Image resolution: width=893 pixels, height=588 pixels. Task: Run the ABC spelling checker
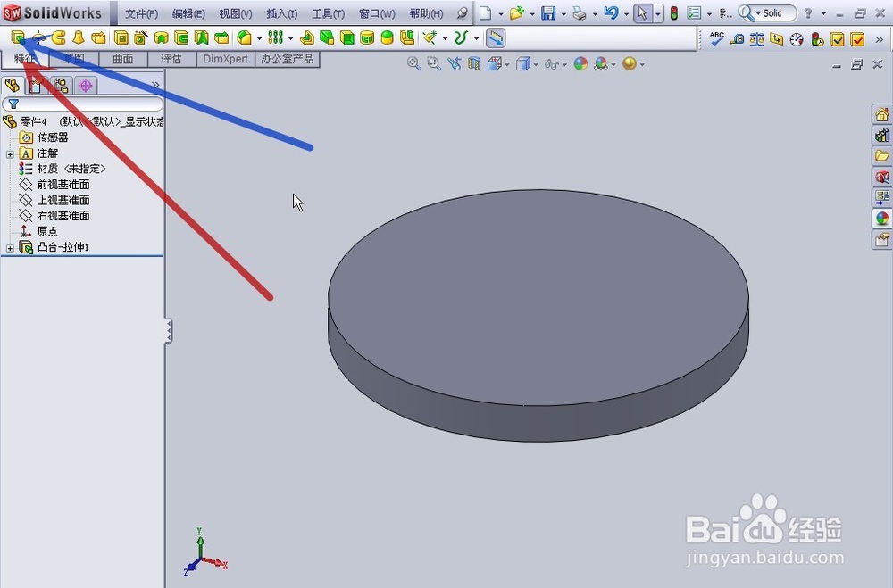716,38
